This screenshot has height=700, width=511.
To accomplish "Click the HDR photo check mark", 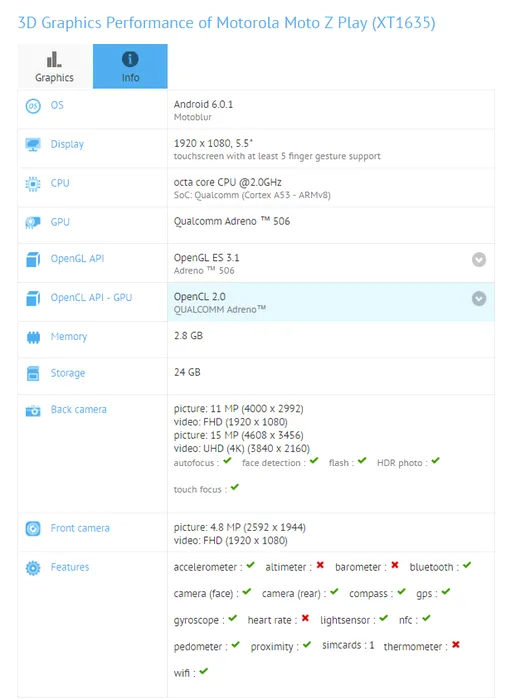I will pyautogui.click(x=436, y=461).
